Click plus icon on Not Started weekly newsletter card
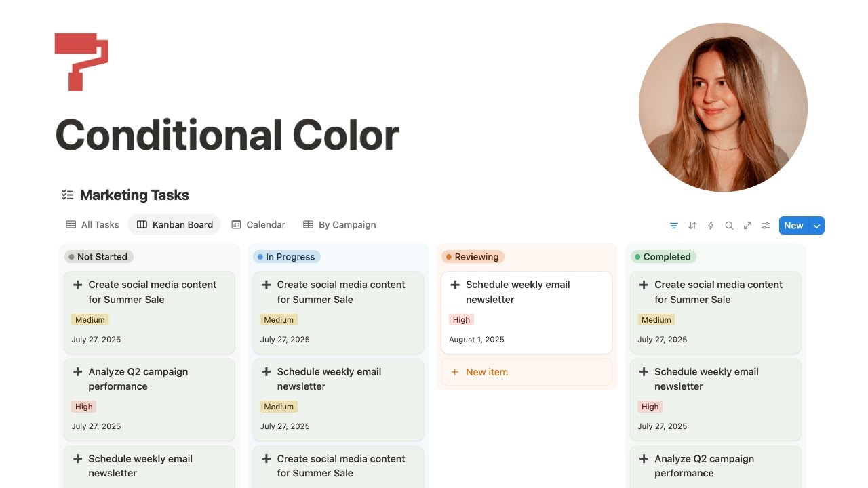The image size is (868, 488). 77,459
